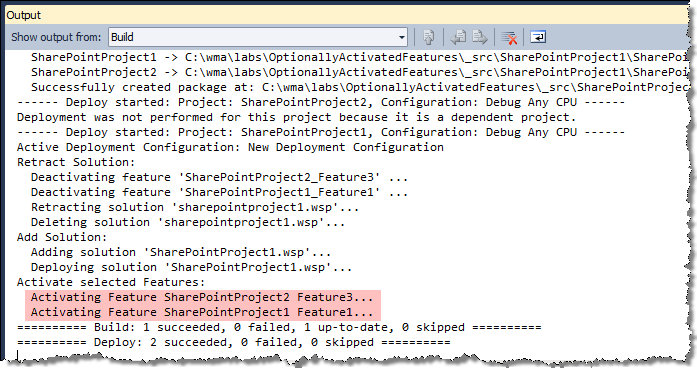The width and height of the screenshot is (697, 368).
Task: Click the 'Successfully created package at' line
Action: point(360,87)
